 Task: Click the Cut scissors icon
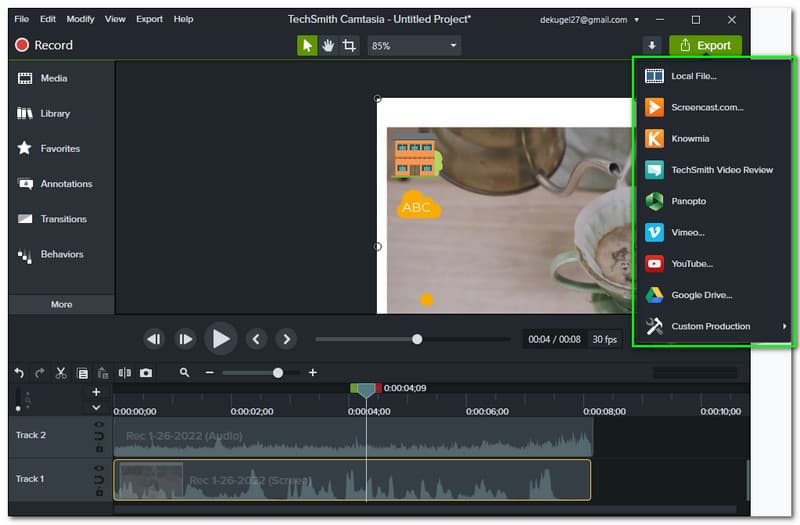(61, 373)
